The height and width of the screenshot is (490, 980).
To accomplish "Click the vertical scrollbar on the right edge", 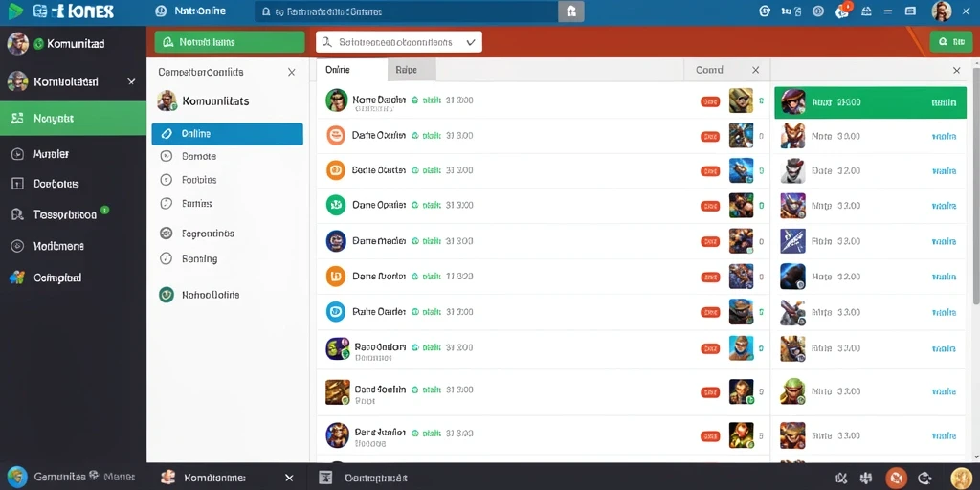I will click(x=977, y=262).
